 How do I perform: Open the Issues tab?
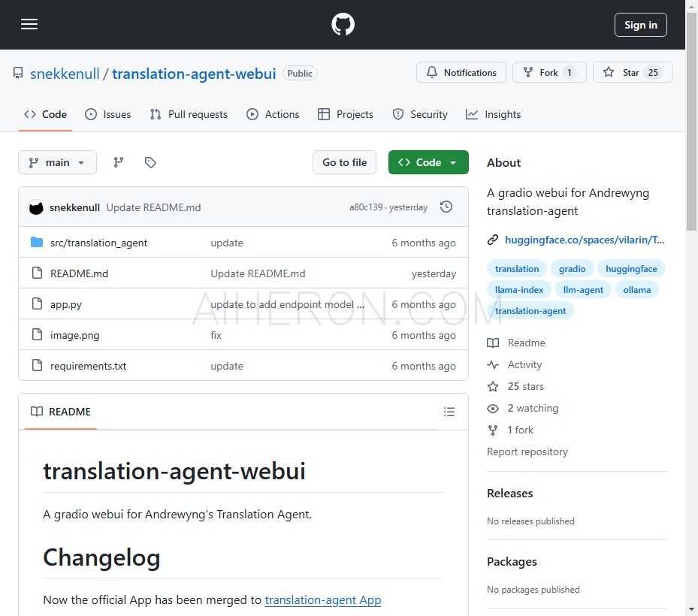click(108, 114)
